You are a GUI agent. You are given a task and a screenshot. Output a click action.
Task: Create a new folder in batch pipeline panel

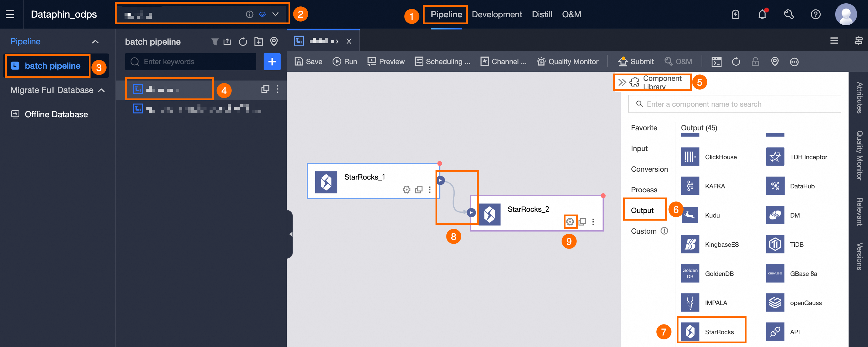tap(258, 42)
